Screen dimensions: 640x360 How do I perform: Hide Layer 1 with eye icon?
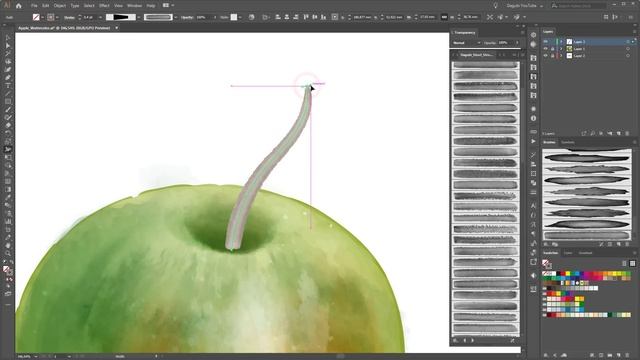(546, 49)
